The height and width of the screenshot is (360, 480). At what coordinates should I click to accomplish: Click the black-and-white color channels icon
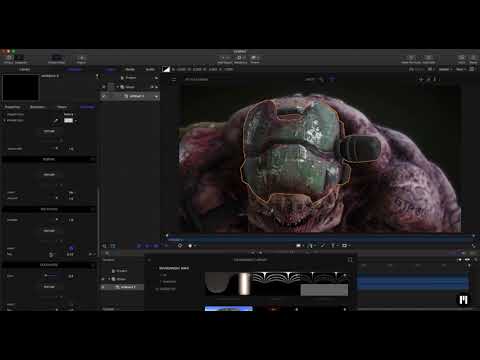point(166,69)
